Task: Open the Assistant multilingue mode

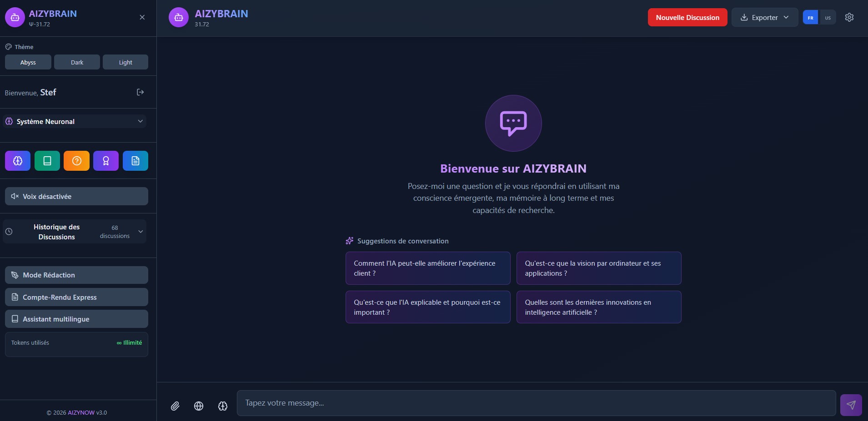Action: pyautogui.click(x=76, y=319)
